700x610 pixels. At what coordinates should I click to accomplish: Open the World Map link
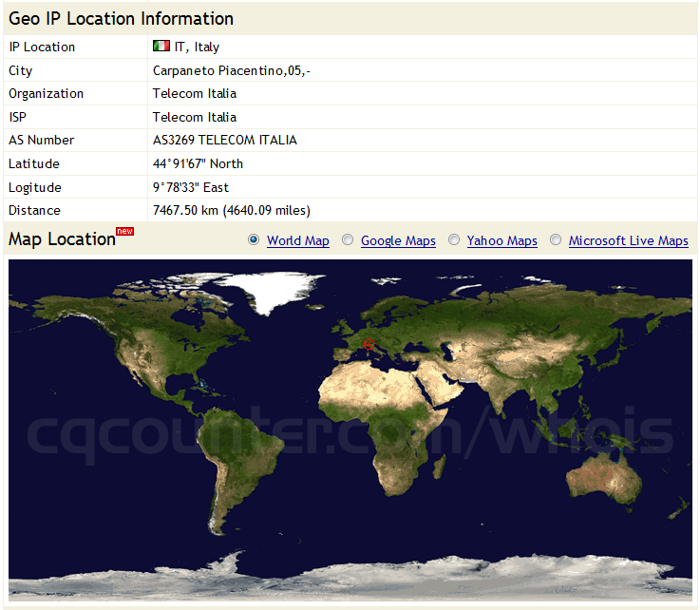pyautogui.click(x=298, y=240)
